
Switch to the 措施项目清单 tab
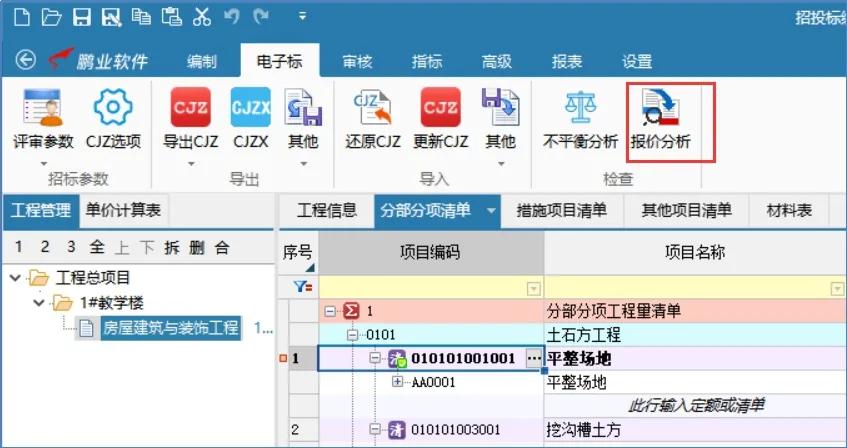coord(561,210)
